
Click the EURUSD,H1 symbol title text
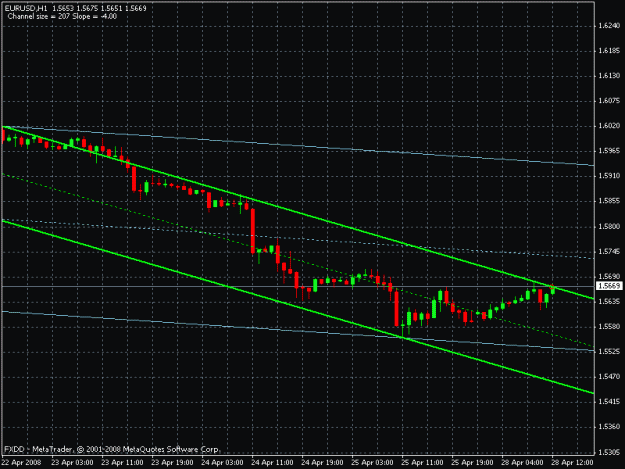(26, 8)
